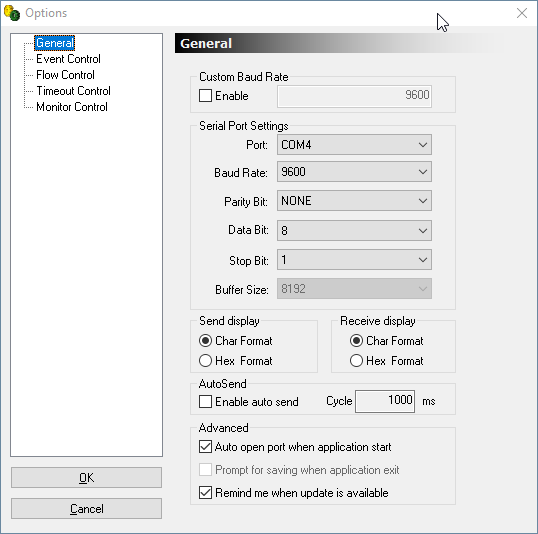Close the Options dialog window
Image resolution: width=538 pixels, height=534 pixels.
pos(522,13)
